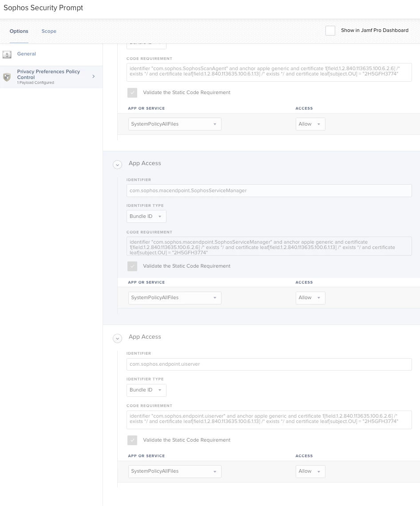This screenshot has width=420, height=506.
Task: Open Allow access dropdown for SophosScanAgent
Action: 310,124
